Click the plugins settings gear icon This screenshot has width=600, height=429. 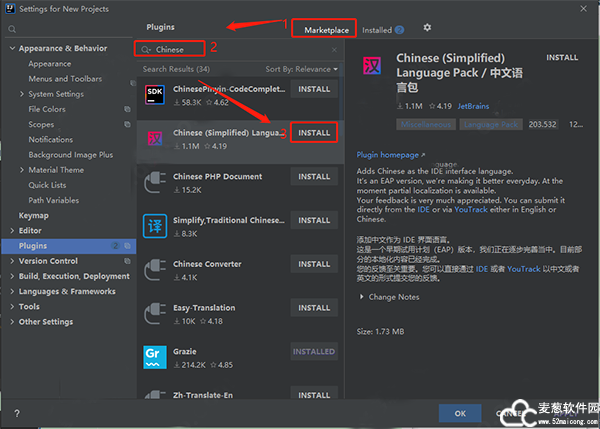(428, 29)
